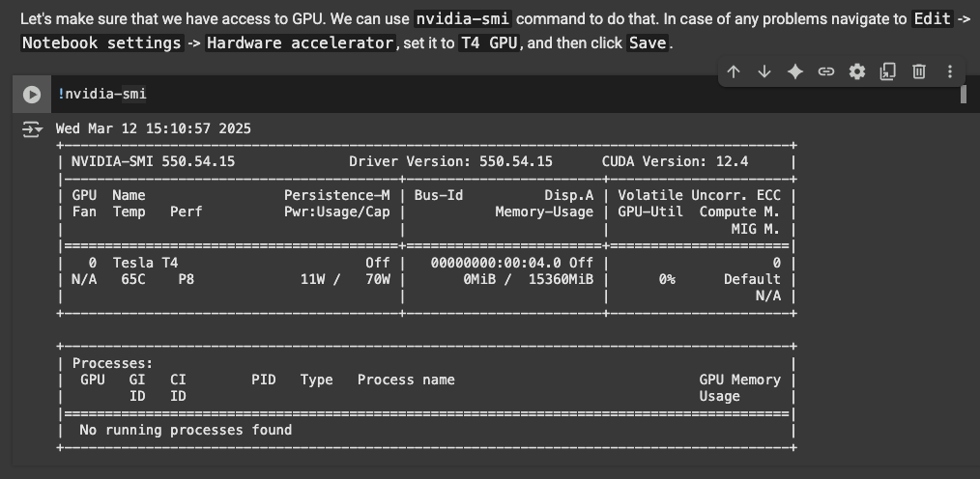980x479 pixels.
Task: Toggle output options icon beside output
Action: tap(32, 129)
